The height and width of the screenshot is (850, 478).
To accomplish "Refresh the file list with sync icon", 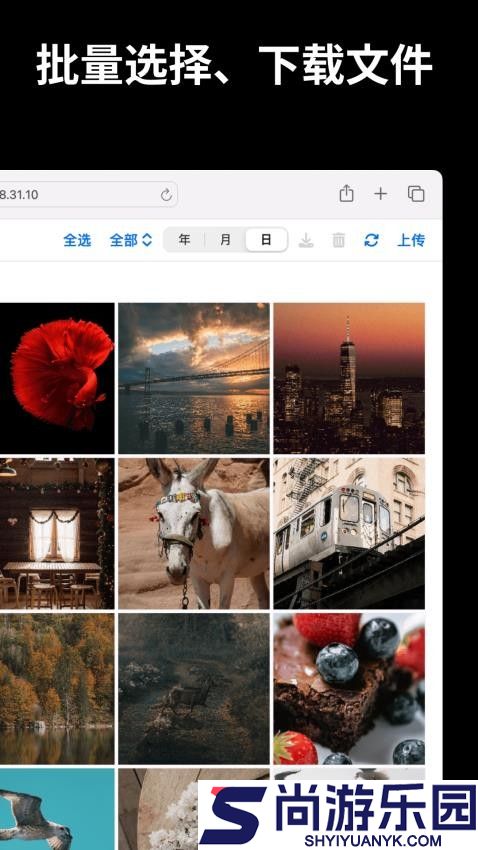I will tap(371, 240).
